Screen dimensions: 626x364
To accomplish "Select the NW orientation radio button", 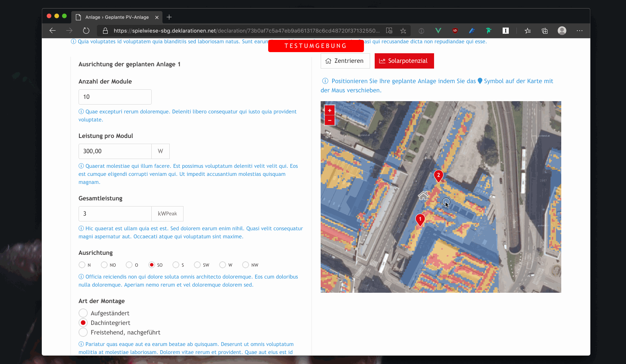I will (246, 265).
